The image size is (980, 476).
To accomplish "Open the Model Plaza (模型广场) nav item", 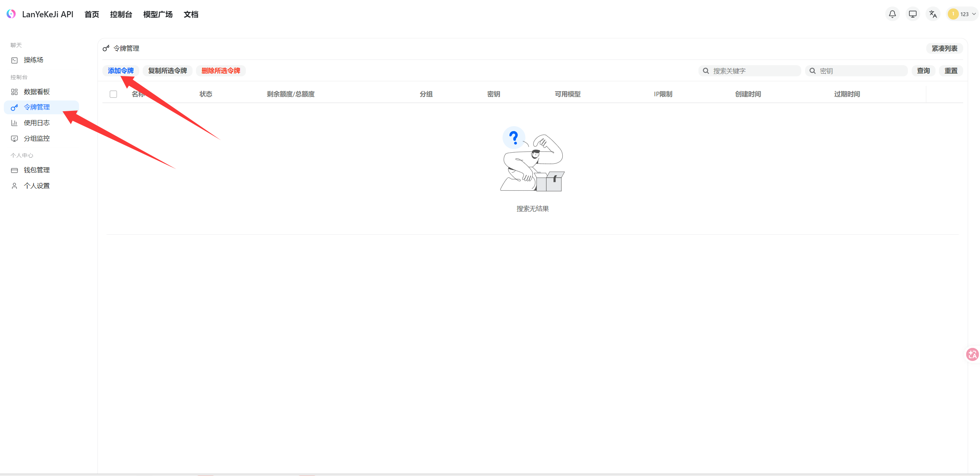I will tap(158, 15).
